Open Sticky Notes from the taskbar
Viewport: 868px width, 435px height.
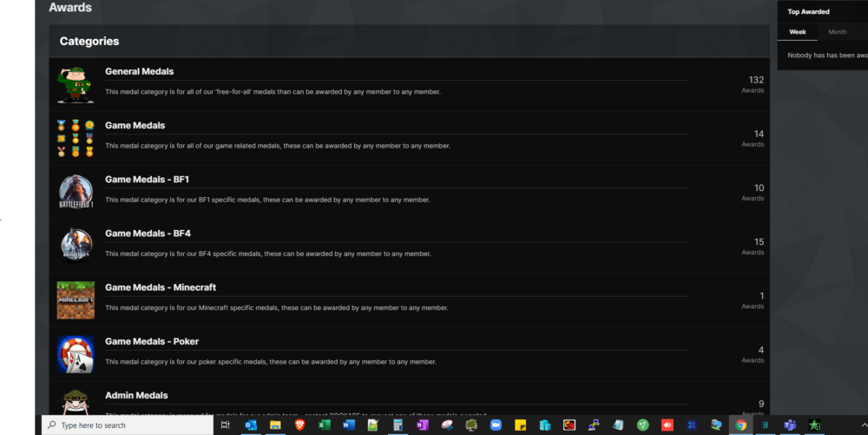click(x=520, y=425)
